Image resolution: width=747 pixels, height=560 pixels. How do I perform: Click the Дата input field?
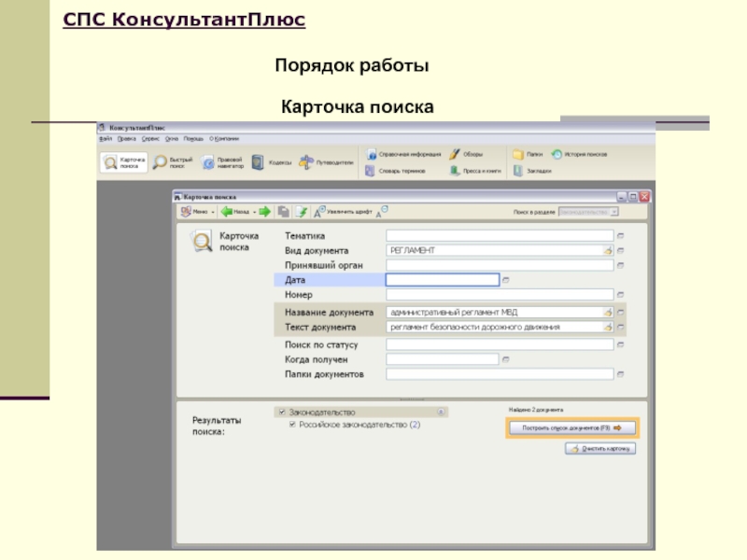441,279
